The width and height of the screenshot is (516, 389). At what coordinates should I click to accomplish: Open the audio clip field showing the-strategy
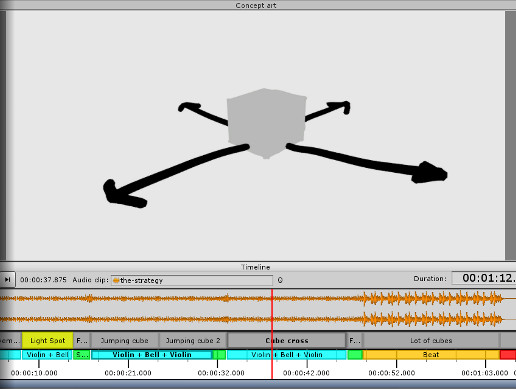click(192, 280)
